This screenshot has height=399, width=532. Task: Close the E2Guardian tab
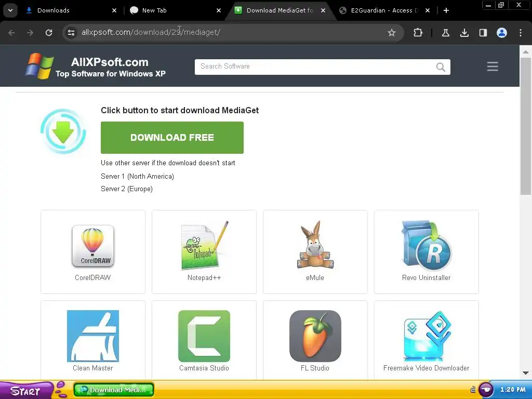428,10
